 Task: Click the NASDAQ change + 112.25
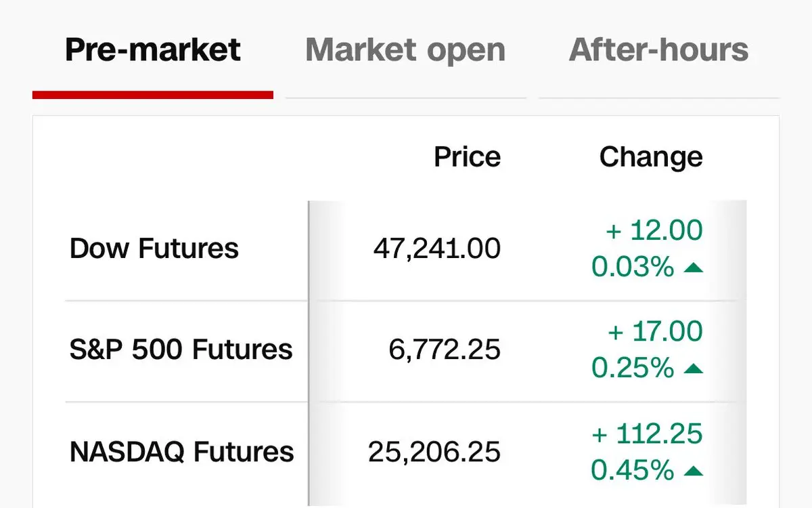point(647,434)
